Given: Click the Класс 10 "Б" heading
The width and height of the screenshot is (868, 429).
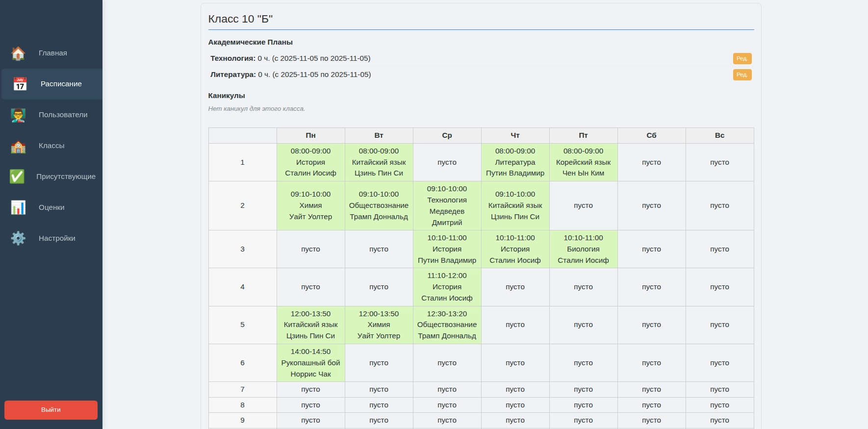Looking at the screenshot, I should point(240,19).
